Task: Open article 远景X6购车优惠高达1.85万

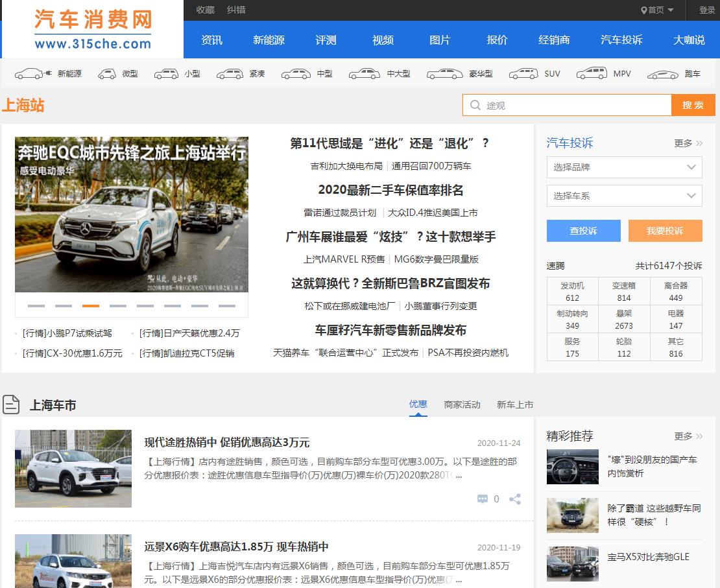Action: tap(237, 547)
